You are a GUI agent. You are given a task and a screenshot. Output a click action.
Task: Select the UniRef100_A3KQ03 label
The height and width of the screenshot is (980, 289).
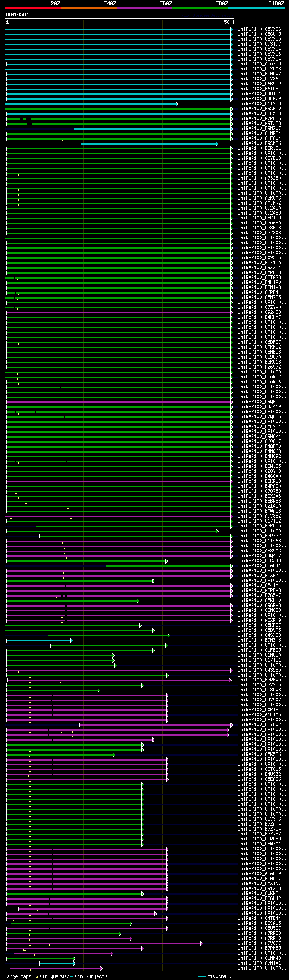[x=259, y=198]
